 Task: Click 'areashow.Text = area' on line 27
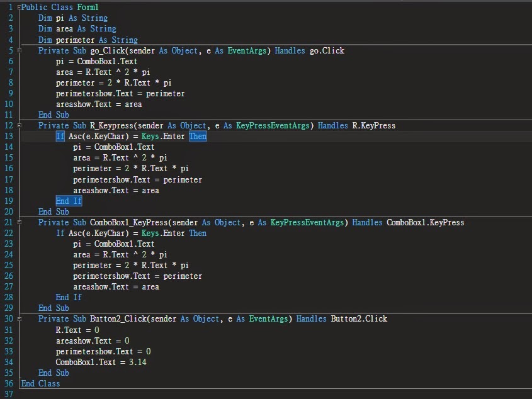point(116,287)
